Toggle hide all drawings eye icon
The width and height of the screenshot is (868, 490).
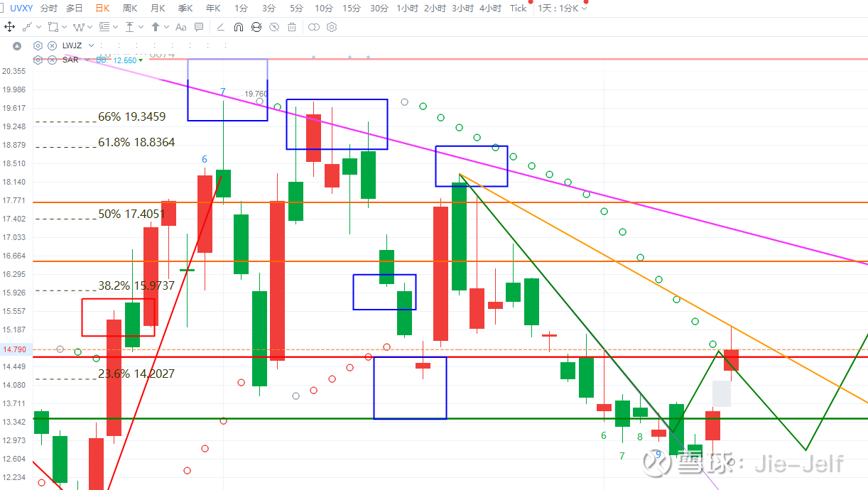(x=274, y=27)
